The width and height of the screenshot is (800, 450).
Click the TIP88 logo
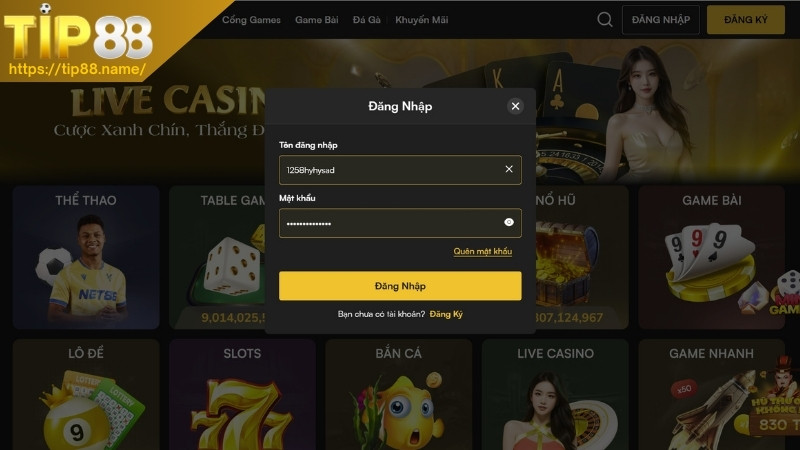pyautogui.click(x=78, y=38)
